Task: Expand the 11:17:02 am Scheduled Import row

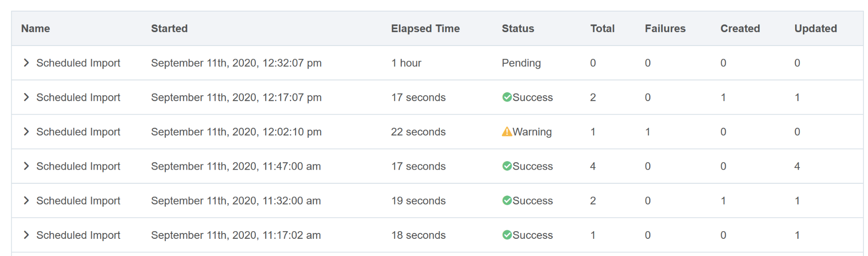Action: (x=26, y=235)
